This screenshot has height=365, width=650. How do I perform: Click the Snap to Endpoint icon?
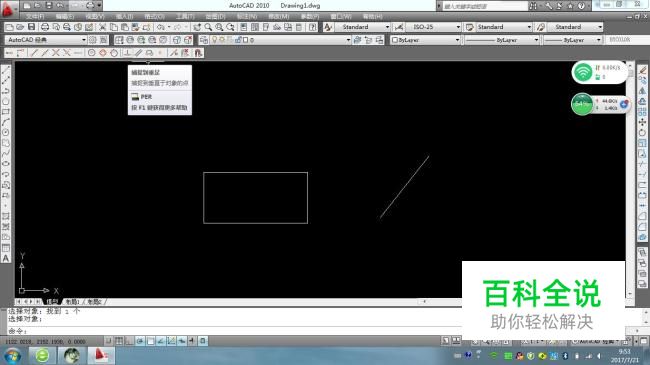[34, 53]
